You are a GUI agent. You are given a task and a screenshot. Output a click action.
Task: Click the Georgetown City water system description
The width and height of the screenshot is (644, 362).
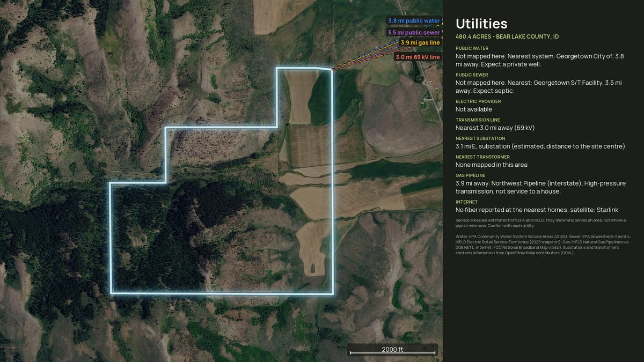click(x=540, y=60)
